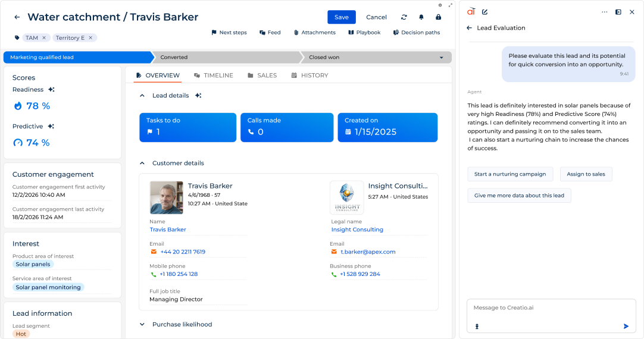Click the back arrow beside the page title
The image size is (644, 339).
(17, 17)
